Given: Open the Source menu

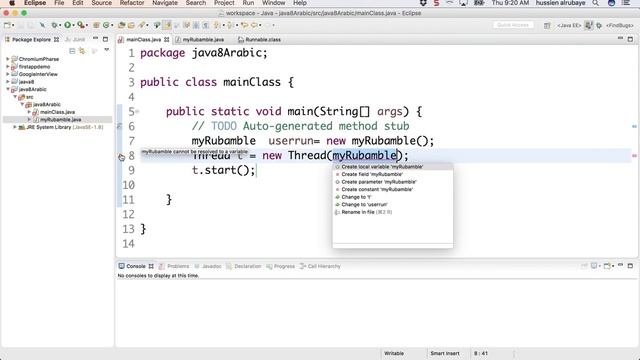Looking at the screenshot, I should click(x=102, y=3).
